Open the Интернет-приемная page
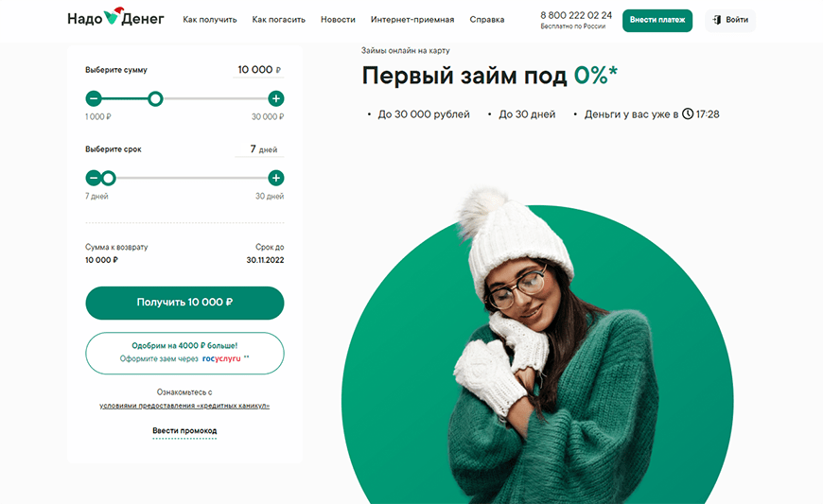The height and width of the screenshot is (504, 823). pyautogui.click(x=412, y=20)
